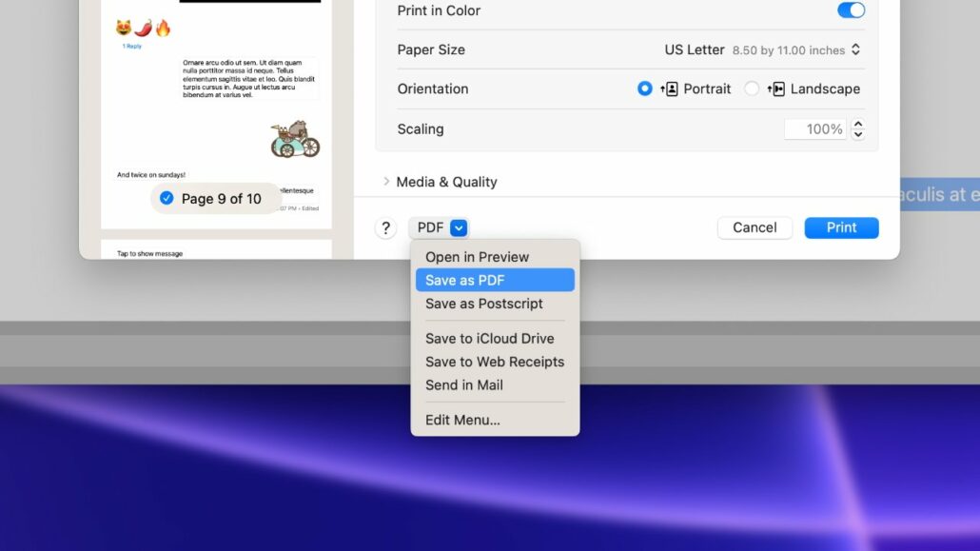980x551 pixels.
Task: Click the question mark help button
Action: point(385,228)
